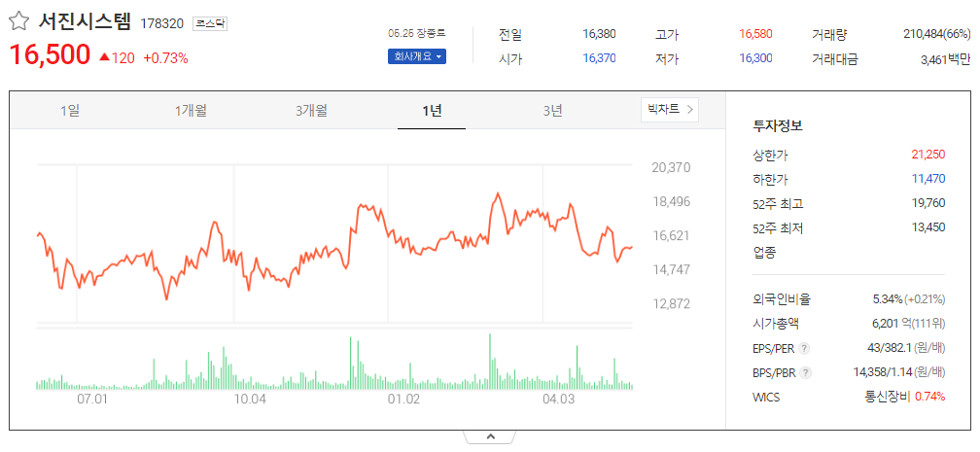This screenshot has height=452, width=980.
Task: Click chart date label 07.01
Action: [92, 399]
